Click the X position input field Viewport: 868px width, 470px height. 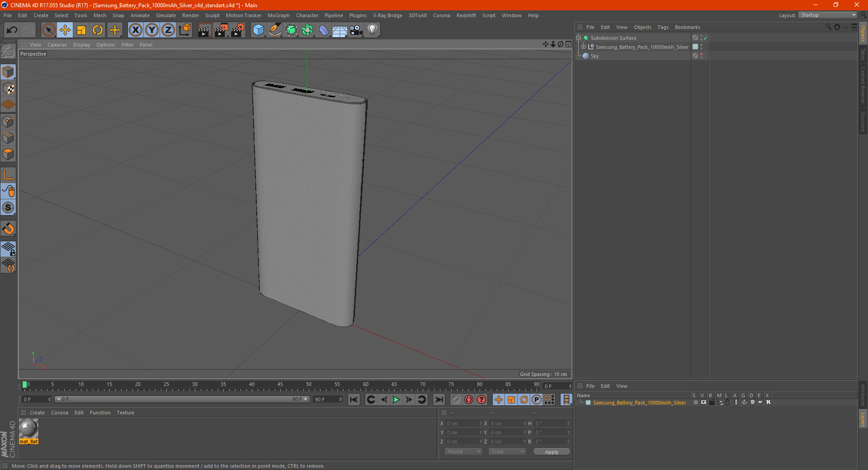[x=463, y=423]
